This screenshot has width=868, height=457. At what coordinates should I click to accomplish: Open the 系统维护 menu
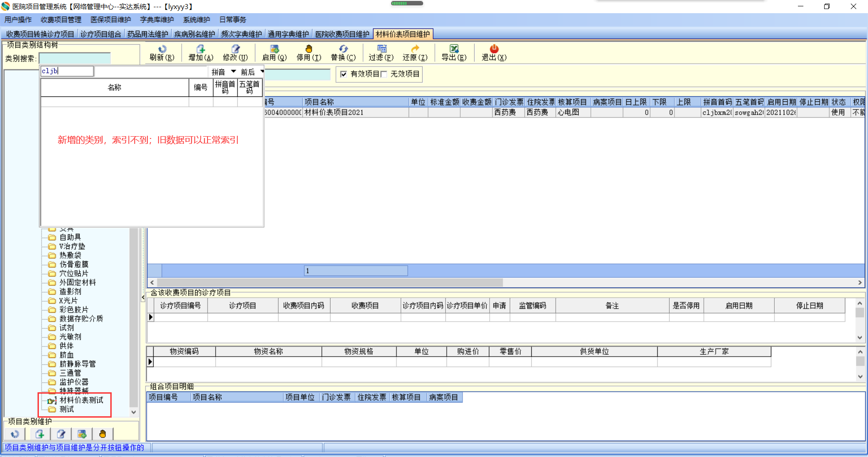click(197, 19)
